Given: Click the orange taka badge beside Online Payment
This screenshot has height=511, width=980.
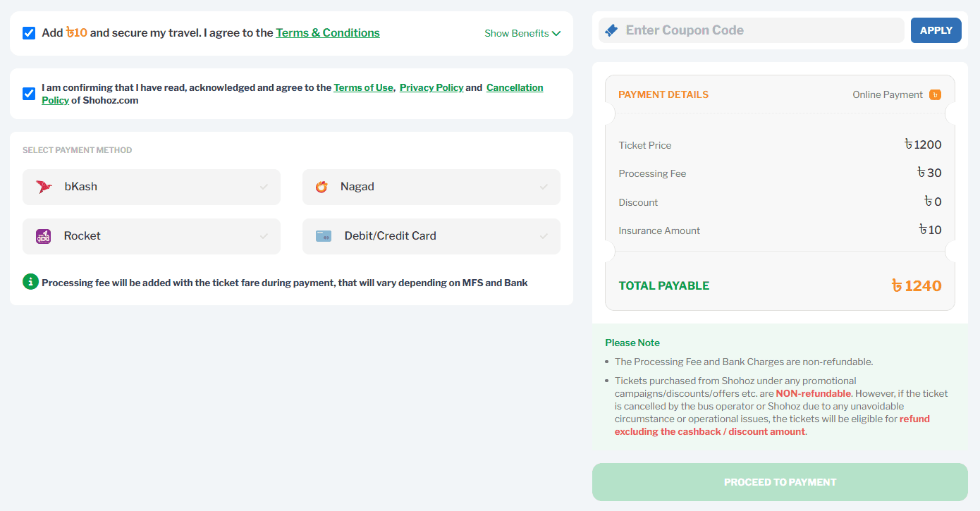Looking at the screenshot, I should pyautogui.click(x=935, y=94).
